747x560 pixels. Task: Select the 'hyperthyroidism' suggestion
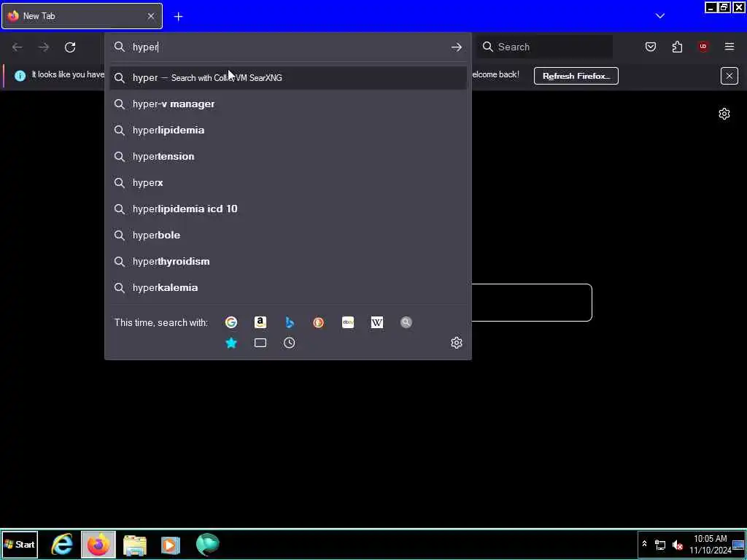pos(287,261)
